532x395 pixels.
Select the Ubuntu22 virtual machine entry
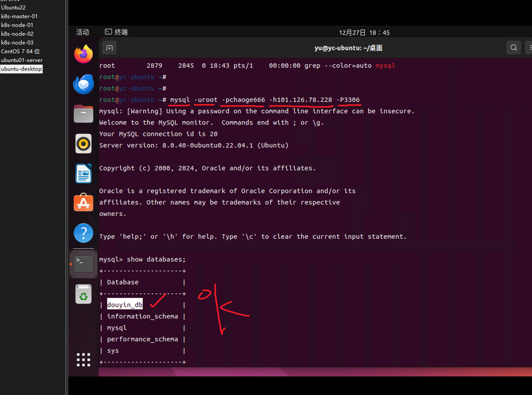click(13, 7)
